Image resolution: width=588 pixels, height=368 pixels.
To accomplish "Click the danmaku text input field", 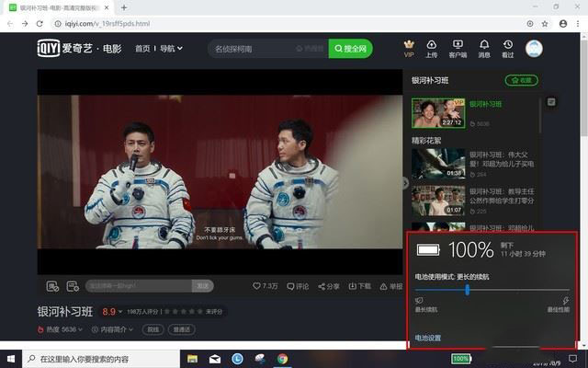I will pos(139,286).
